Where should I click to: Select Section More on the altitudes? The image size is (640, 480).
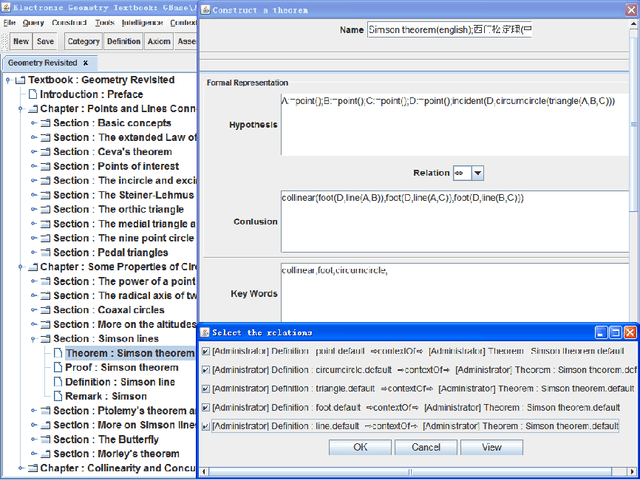(x=124, y=324)
